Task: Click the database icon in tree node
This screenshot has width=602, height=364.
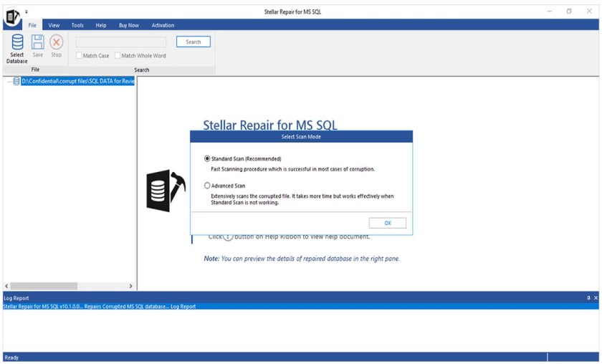Action: [x=16, y=81]
